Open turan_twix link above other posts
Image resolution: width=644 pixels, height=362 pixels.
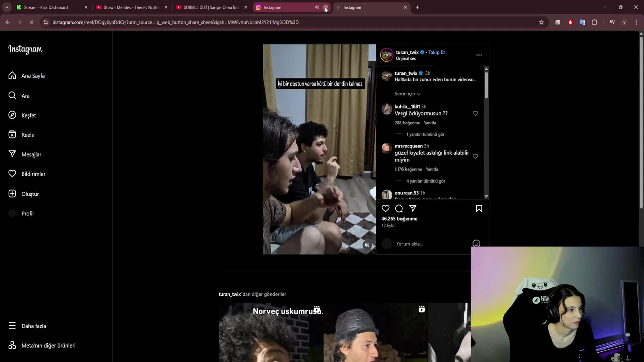[x=230, y=294]
